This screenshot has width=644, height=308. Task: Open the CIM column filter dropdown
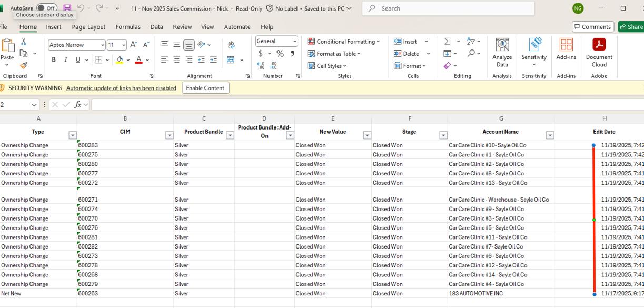pyautogui.click(x=169, y=135)
